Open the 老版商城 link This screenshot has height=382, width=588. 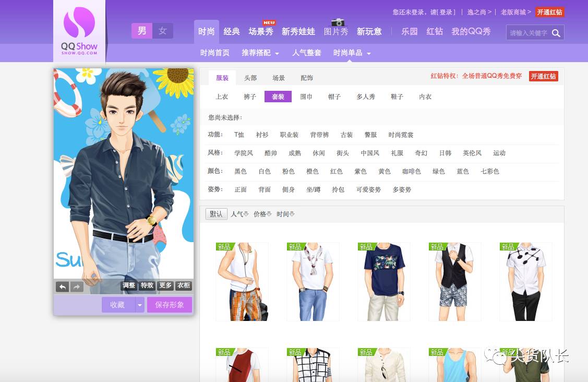coord(515,13)
